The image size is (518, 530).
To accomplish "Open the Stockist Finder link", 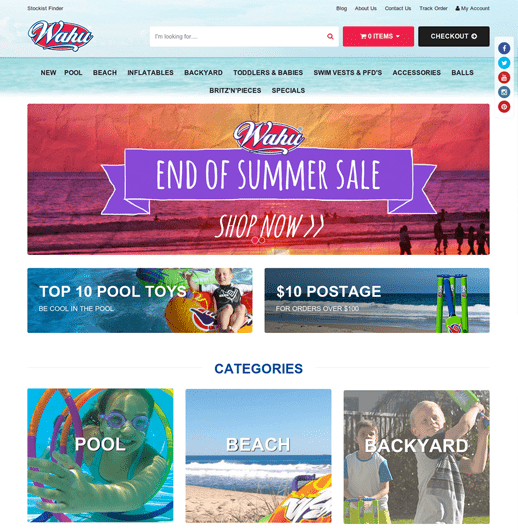I will coord(45,8).
